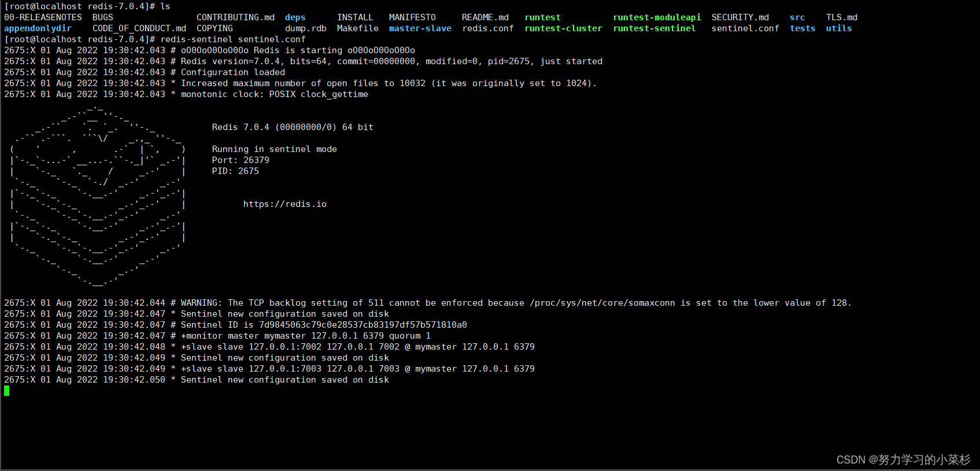Select the runtest script name

point(542,17)
